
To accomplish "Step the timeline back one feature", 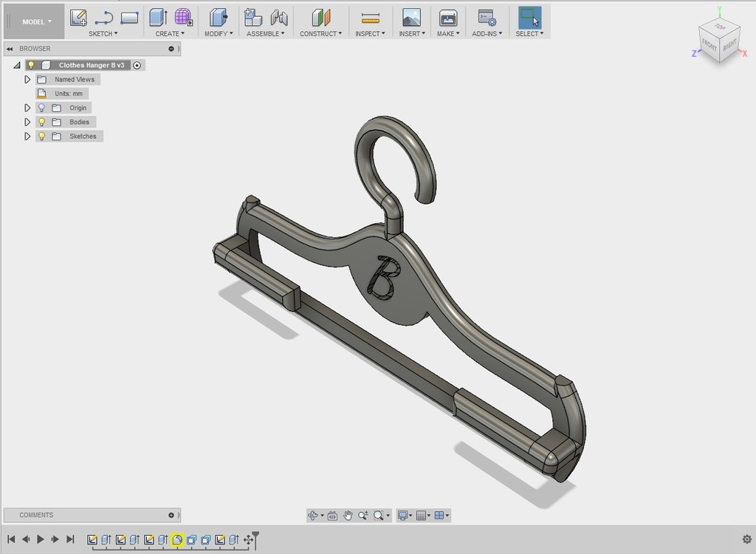I will 26,539.
